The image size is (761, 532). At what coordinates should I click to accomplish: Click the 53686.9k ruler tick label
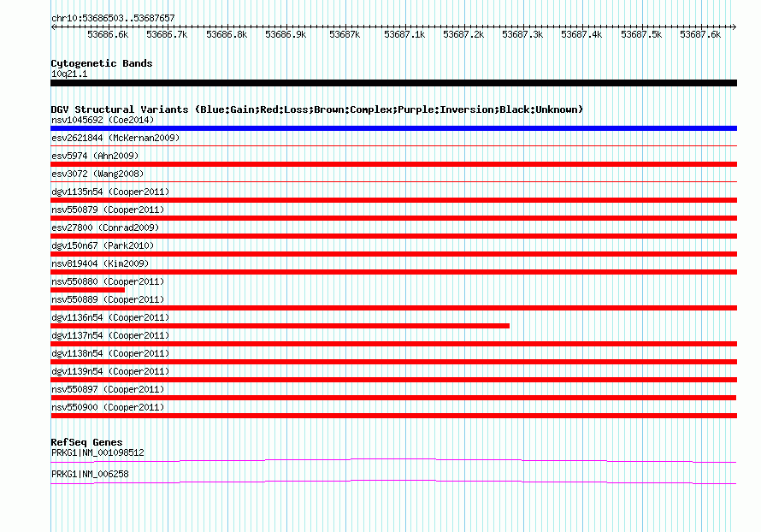(x=286, y=34)
